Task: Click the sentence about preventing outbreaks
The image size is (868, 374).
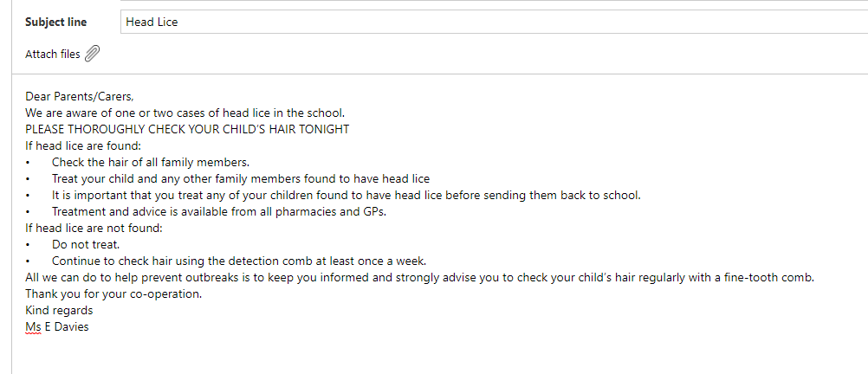Action: pos(420,278)
